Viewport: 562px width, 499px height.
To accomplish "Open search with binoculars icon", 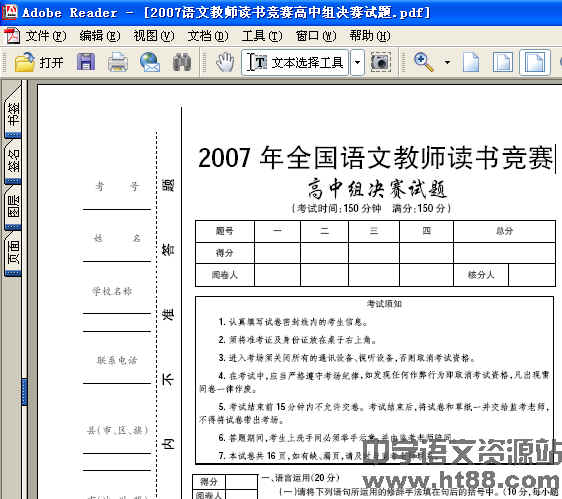I will coord(182,62).
